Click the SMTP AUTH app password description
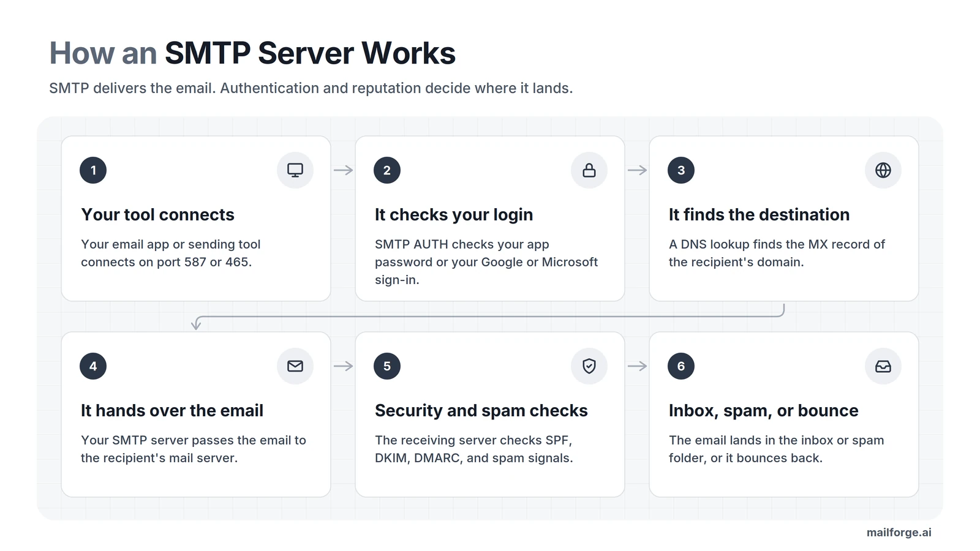 click(486, 262)
